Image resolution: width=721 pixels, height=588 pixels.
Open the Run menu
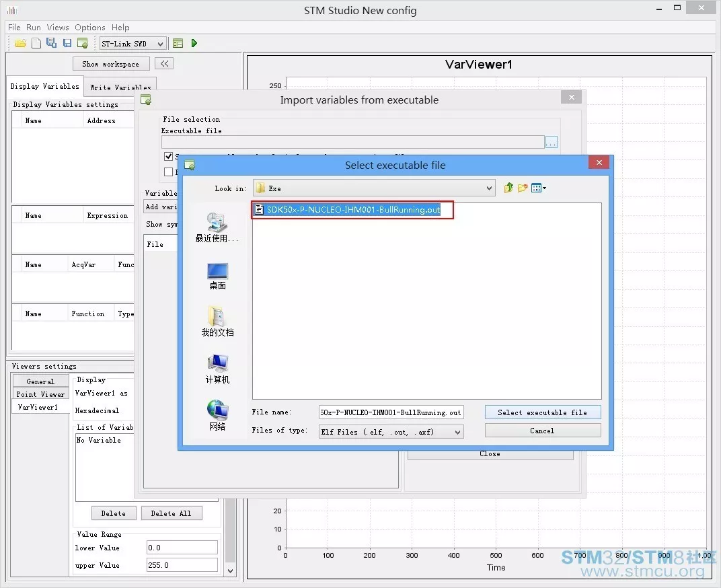pos(34,27)
